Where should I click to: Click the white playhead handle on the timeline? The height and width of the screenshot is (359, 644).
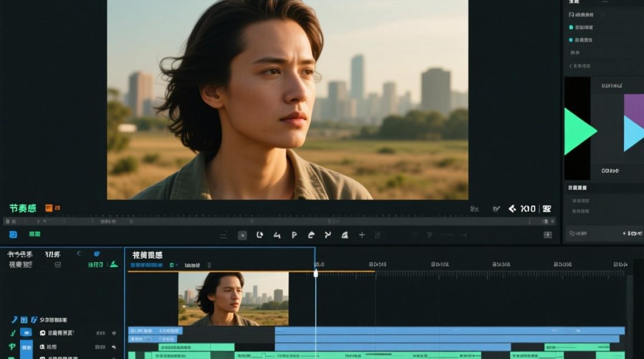pyautogui.click(x=316, y=273)
